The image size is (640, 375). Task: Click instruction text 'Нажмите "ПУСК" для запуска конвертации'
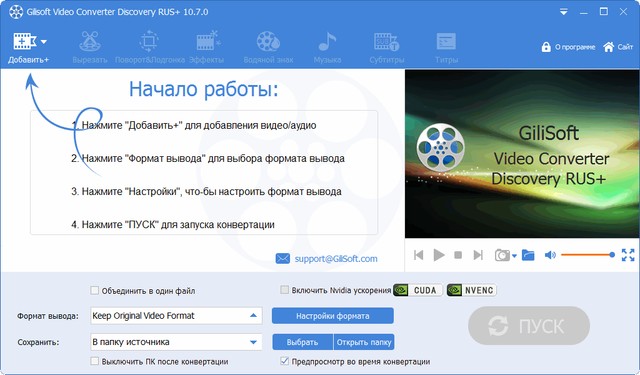point(178,224)
